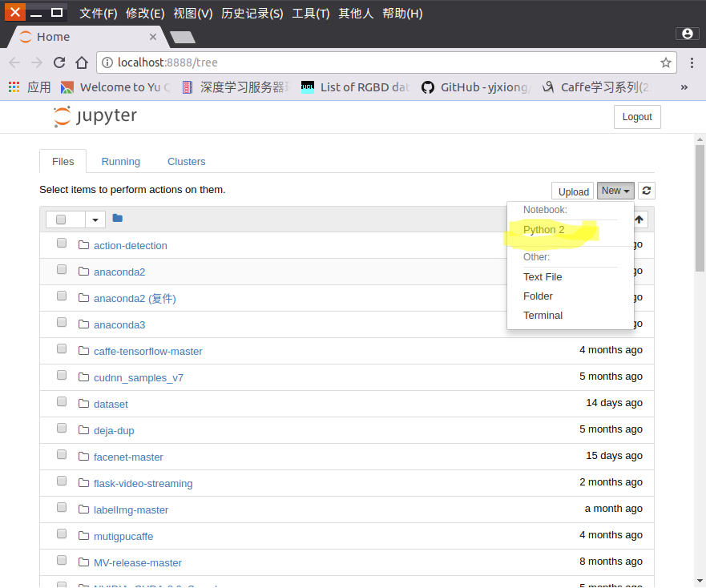The image size is (706, 588).
Task: Show more bookmarks with double chevron
Action: (x=684, y=87)
